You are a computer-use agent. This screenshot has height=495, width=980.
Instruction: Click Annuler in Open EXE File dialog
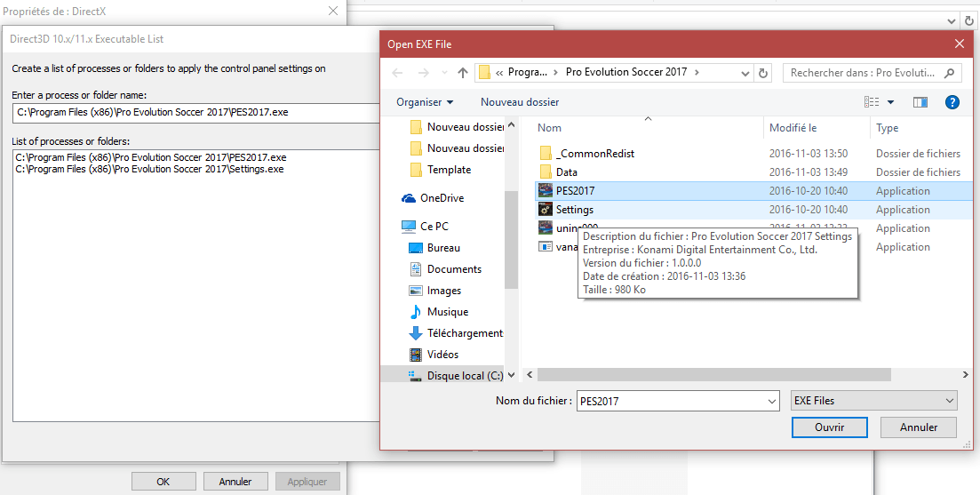click(918, 427)
